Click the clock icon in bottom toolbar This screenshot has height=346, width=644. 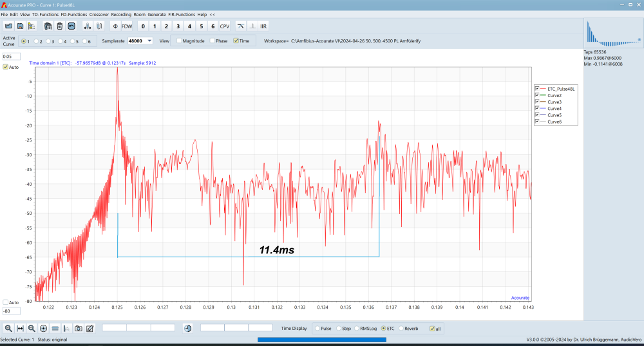tap(187, 328)
